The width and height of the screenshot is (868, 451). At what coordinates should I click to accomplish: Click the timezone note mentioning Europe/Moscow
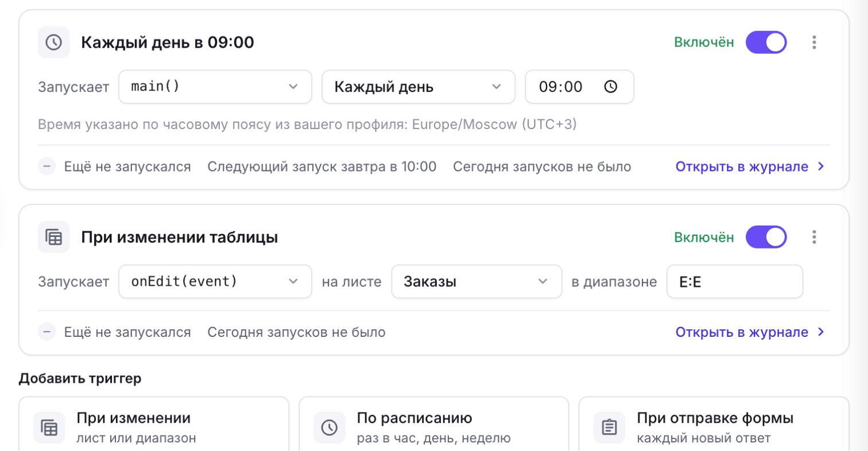coord(308,125)
